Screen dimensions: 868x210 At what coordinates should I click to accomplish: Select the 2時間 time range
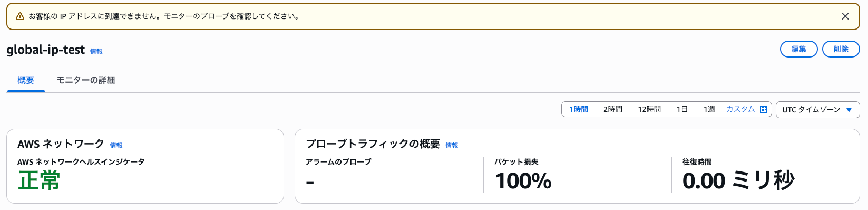[x=613, y=109]
